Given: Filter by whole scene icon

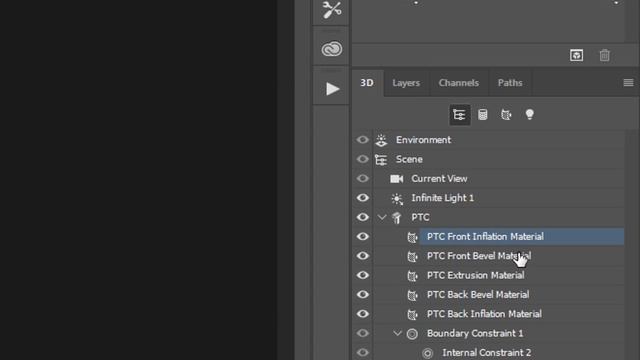Looking at the screenshot, I should point(459,115).
